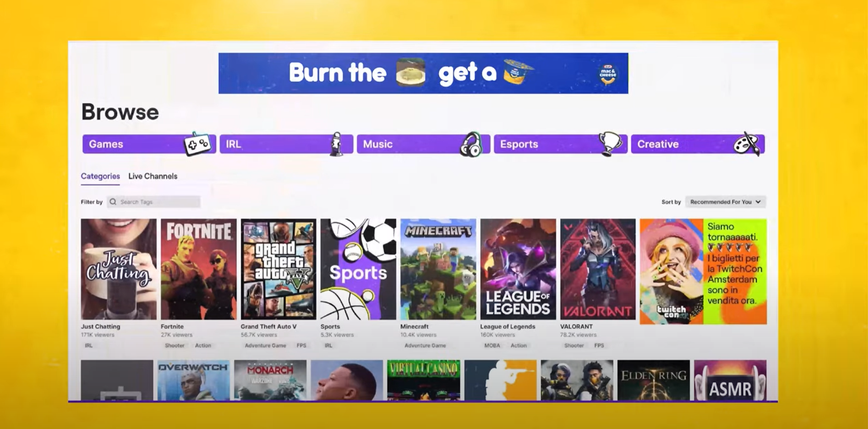Click the Kraft mac & cheese logo
This screenshot has height=429, width=868.
coord(608,74)
